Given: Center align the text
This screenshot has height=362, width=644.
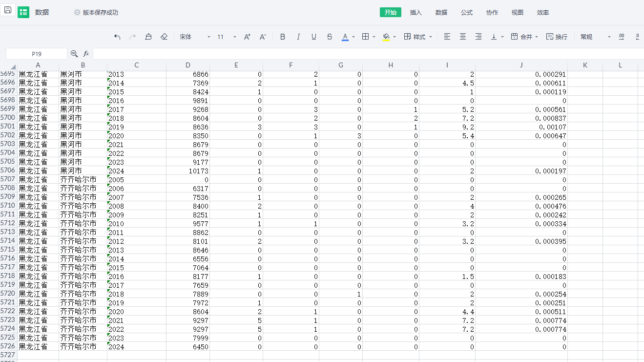Looking at the screenshot, I should (x=463, y=37).
